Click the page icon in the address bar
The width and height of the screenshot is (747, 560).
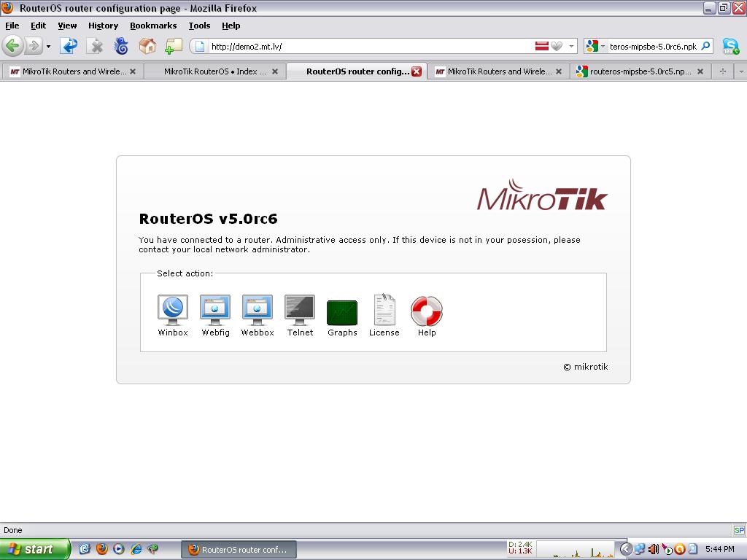200,46
